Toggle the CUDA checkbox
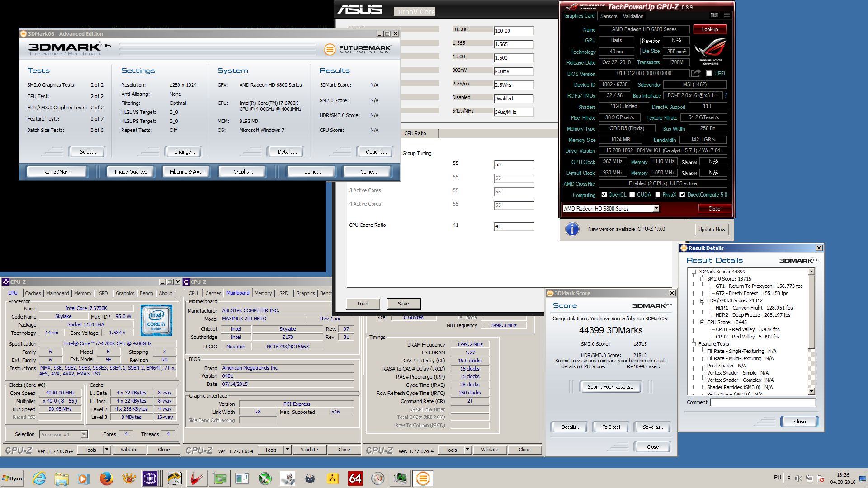Viewport: 868px width, 488px height. 632,195
